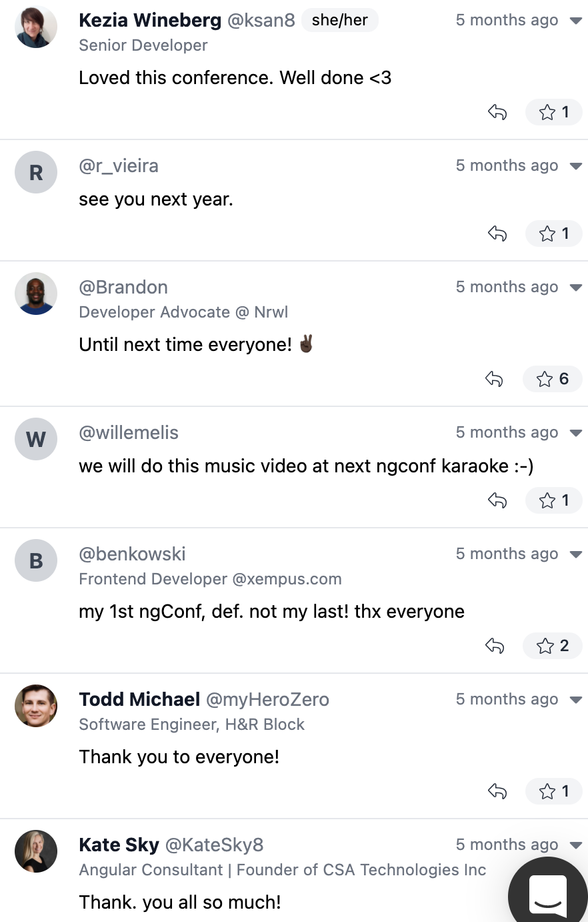
Task: Reply to @r_vieira's comment
Action: coord(497,234)
